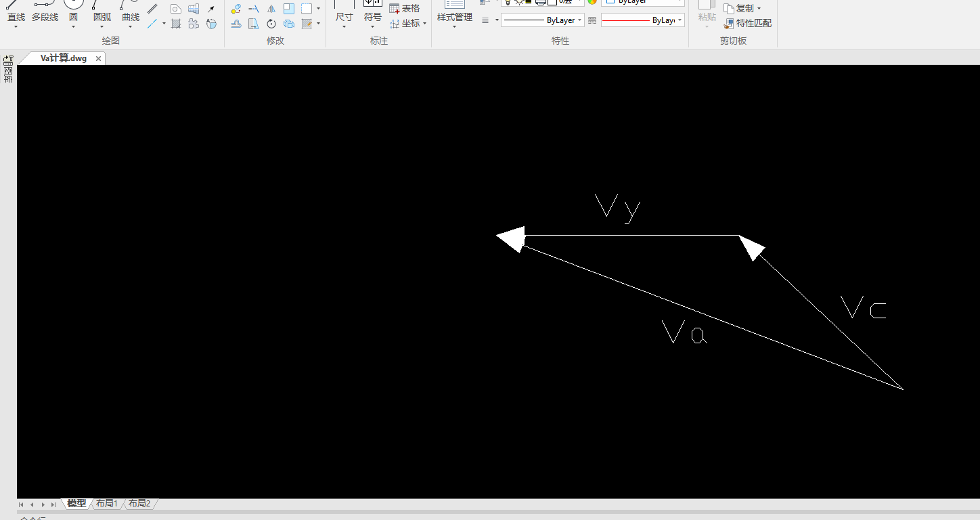Click the black arrow leader icon
Viewport: 980px width, 520px height.
click(211, 9)
